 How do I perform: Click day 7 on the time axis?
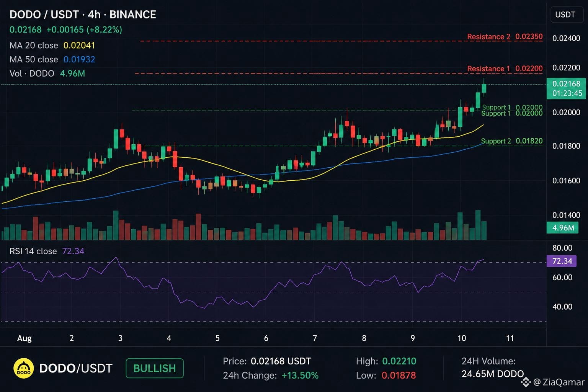(x=315, y=338)
